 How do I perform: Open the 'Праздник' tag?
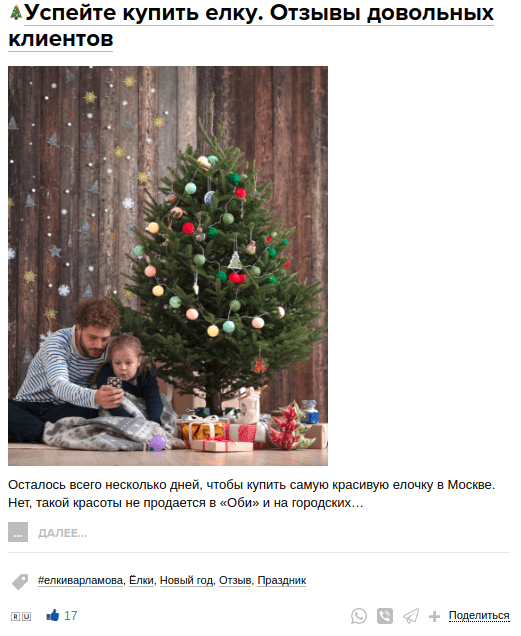click(282, 580)
